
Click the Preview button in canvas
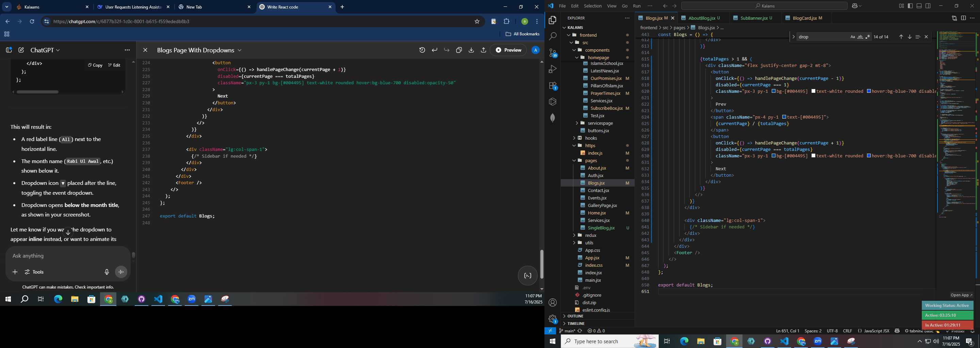508,50
